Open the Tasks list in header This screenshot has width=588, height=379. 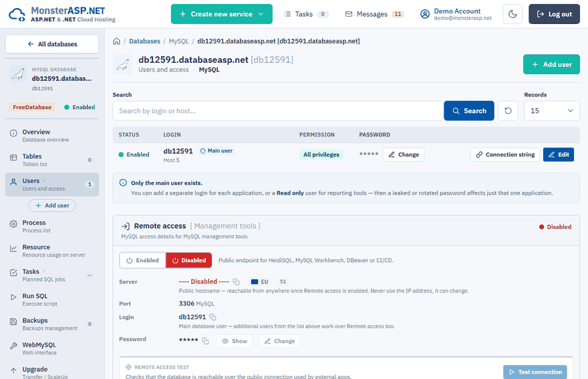click(x=306, y=14)
